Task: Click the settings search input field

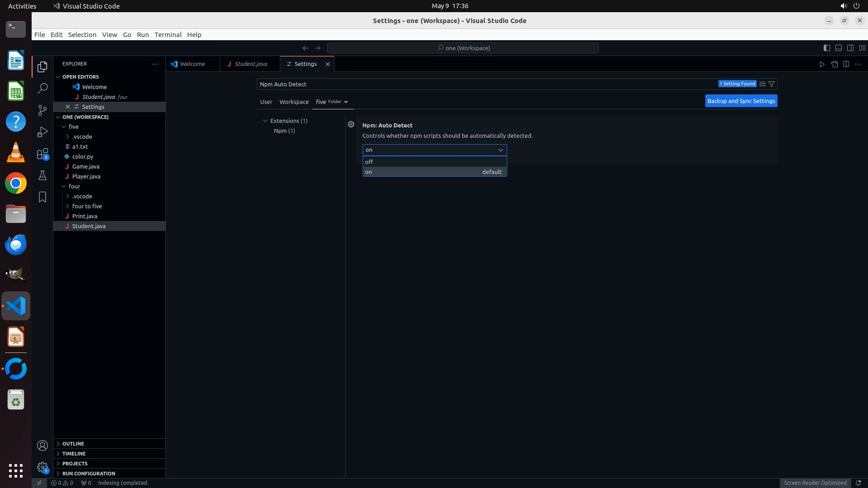Action: (x=452, y=84)
